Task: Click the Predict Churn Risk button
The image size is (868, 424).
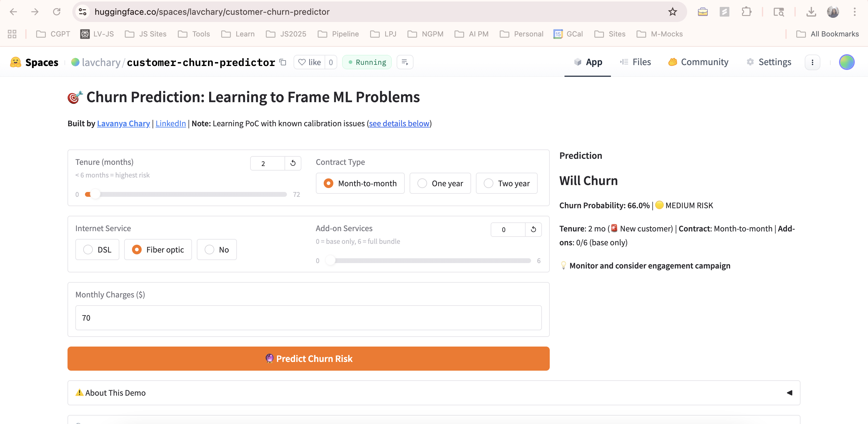Action: [x=309, y=358]
